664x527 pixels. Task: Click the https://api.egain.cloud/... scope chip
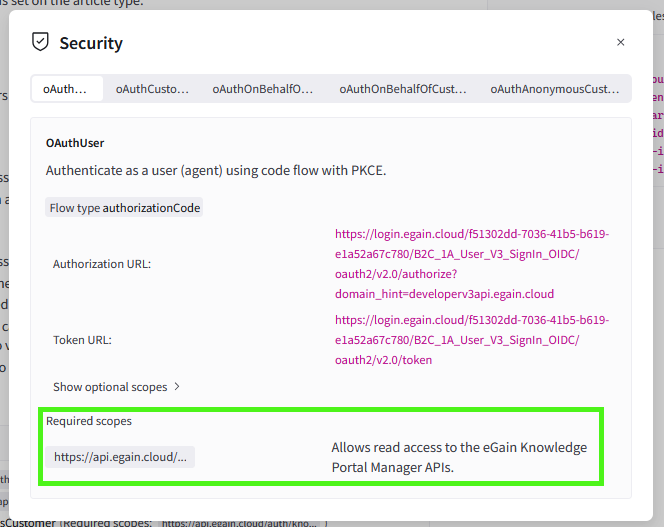click(x=120, y=457)
